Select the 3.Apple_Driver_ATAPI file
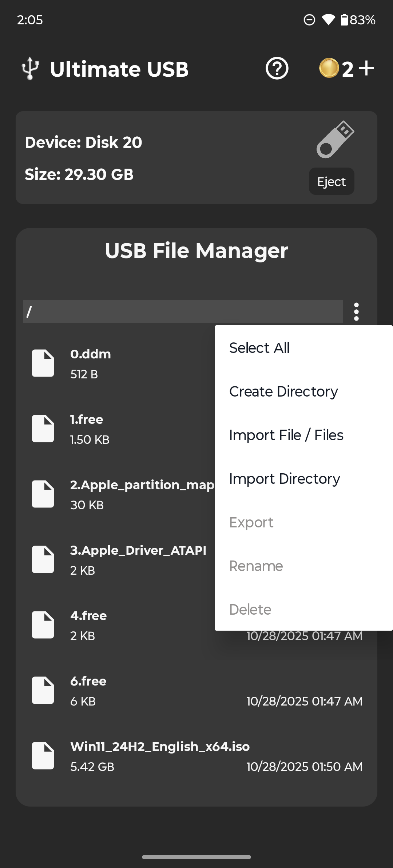Viewport: 393px width, 868px height. pyautogui.click(x=138, y=550)
